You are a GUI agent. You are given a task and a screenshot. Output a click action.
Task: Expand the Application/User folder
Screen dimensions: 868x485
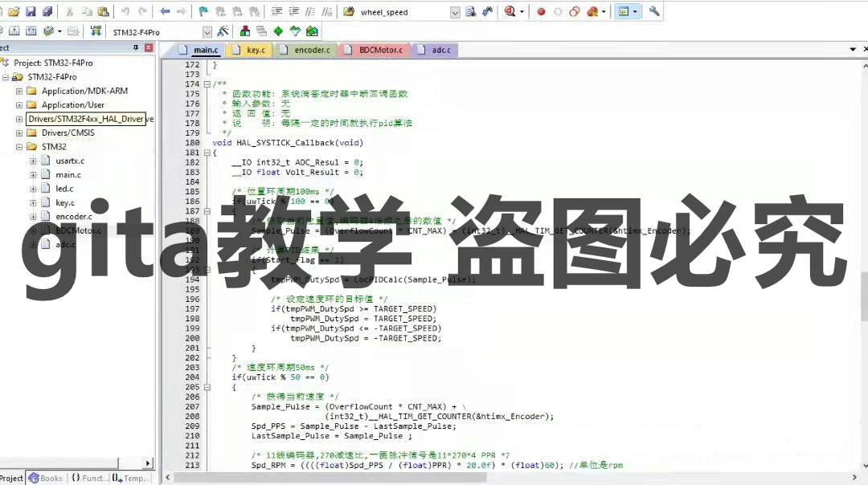click(x=19, y=105)
